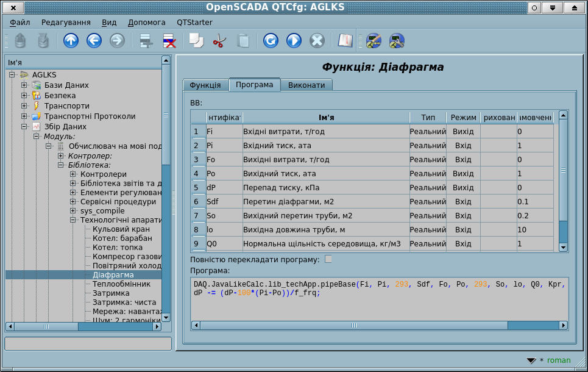This screenshot has height=372, width=588.
Task: Expand the 'Контролери' library node
Action: click(73, 175)
